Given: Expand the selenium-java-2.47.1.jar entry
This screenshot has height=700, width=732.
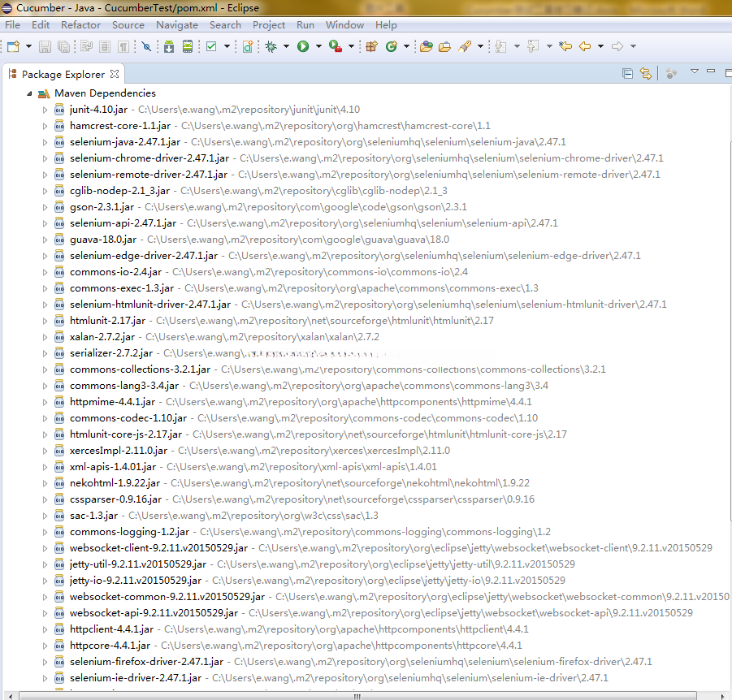Looking at the screenshot, I should click(x=45, y=142).
